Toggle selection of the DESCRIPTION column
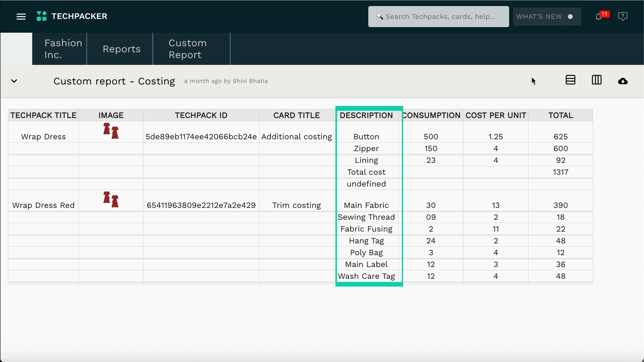The width and height of the screenshot is (644, 362). tap(366, 115)
